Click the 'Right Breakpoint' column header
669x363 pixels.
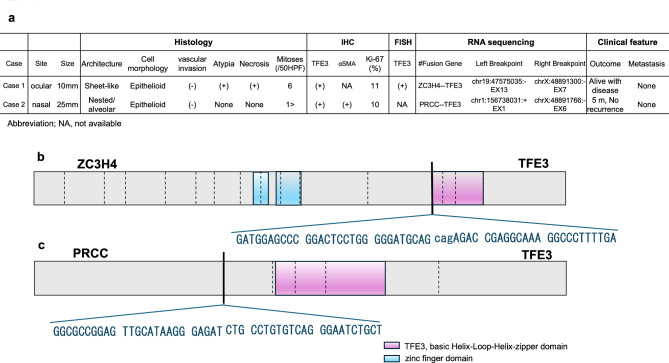560,64
